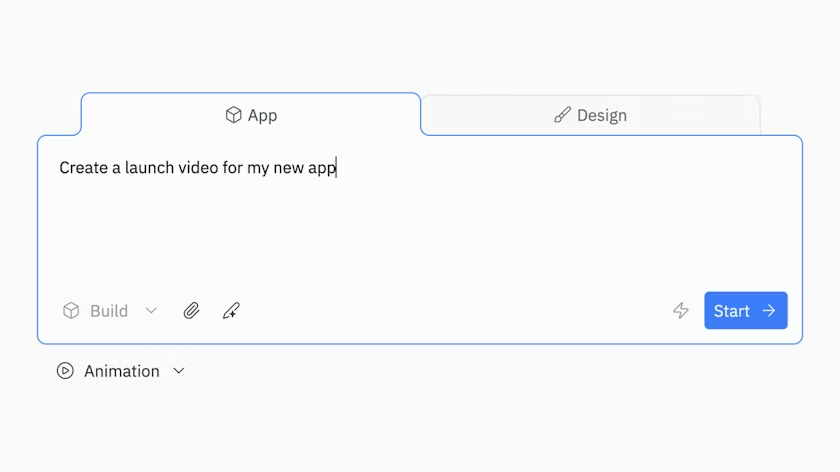Click the pen with sparkle icon
Image resolution: width=840 pixels, height=472 pixels.
(x=231, y=311)
